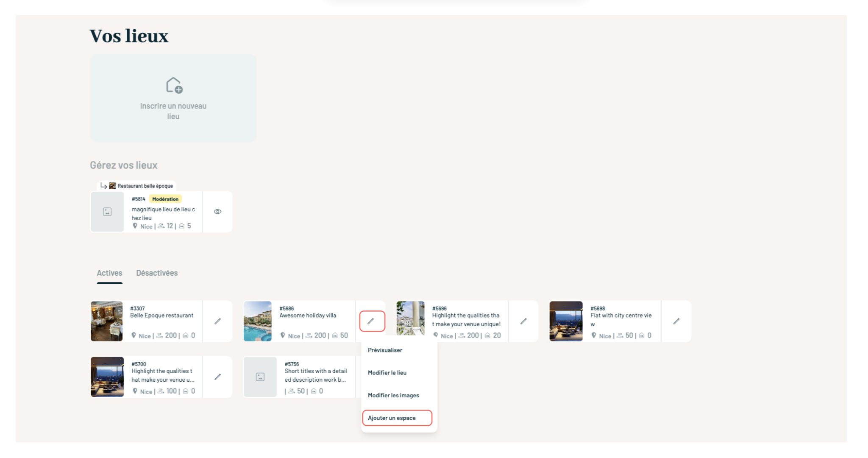This screenshot has height=458, width=868.
Task: Select Modifier les images menu entry
Action: (x=393, y=395)
